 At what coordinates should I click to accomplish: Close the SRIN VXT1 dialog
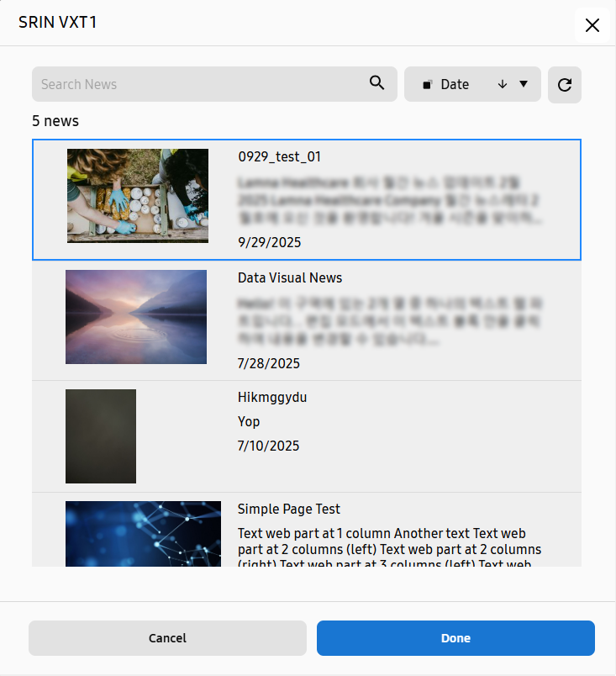click(592, 24)
